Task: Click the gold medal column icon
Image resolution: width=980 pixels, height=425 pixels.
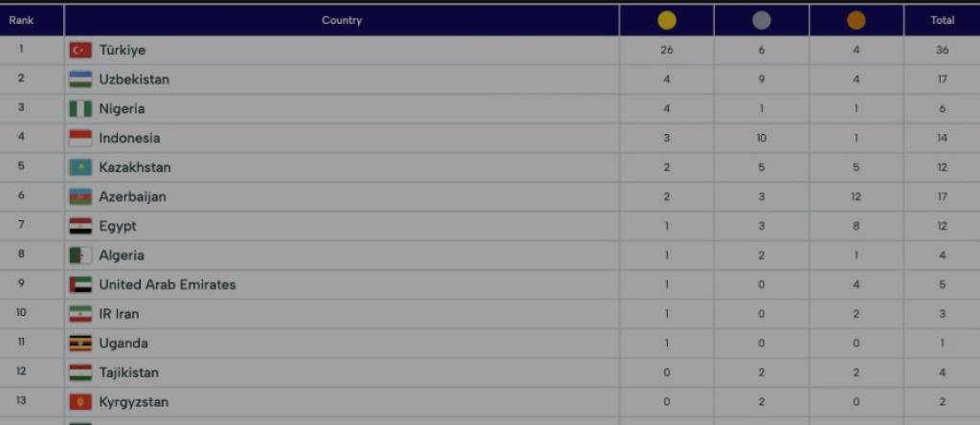Action: point(666,20)
